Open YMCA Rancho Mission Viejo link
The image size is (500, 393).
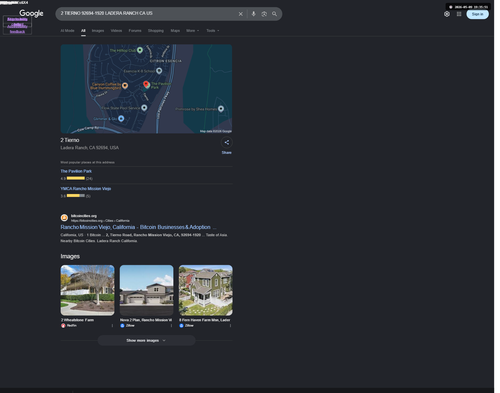coord(86,189)
